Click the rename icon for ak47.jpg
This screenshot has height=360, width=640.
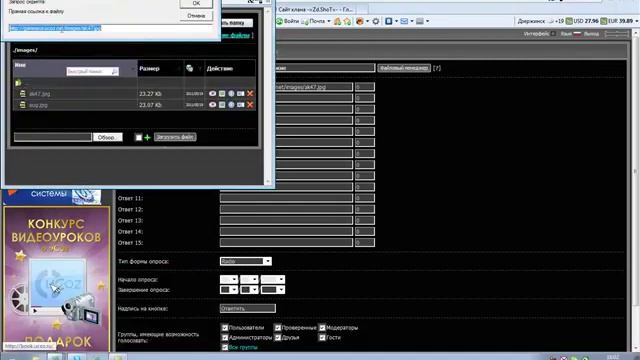(240, 93)
